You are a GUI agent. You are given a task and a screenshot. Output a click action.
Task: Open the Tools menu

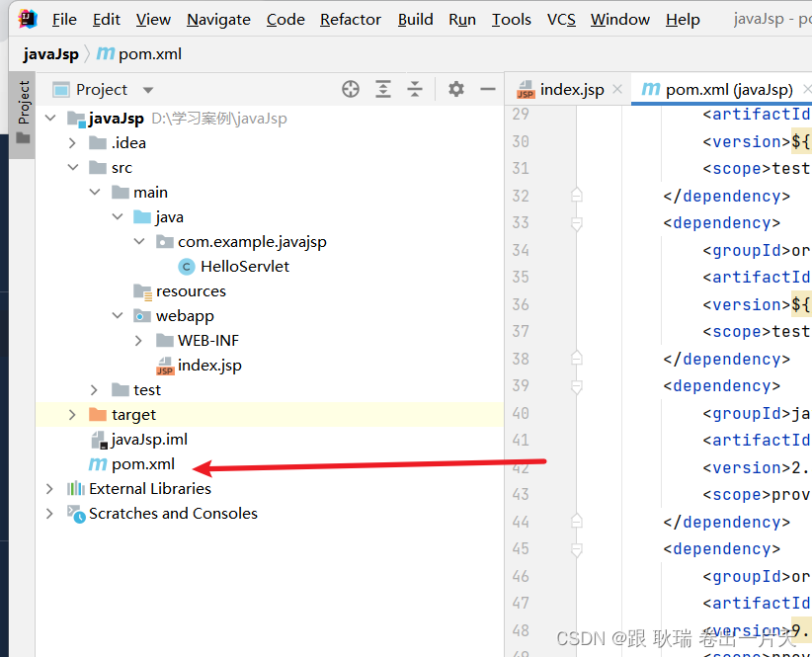tap(511, 20)
